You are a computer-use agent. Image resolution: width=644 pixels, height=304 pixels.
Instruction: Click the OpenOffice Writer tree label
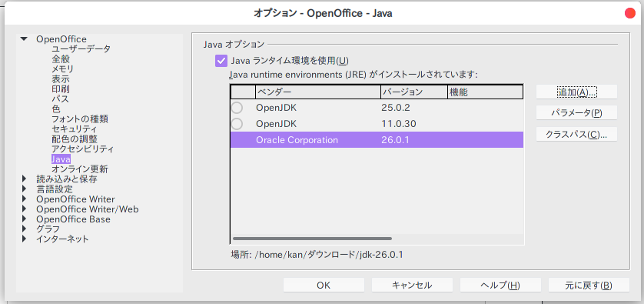click(75, 199)
